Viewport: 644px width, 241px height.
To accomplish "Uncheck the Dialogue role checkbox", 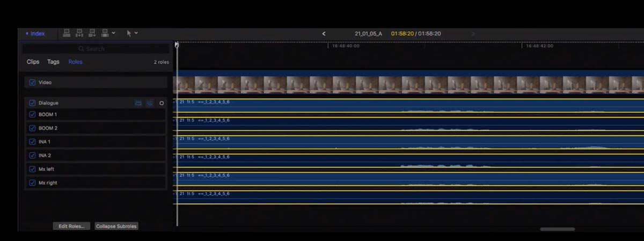I will pyautogui.click(x=32, y=103).
